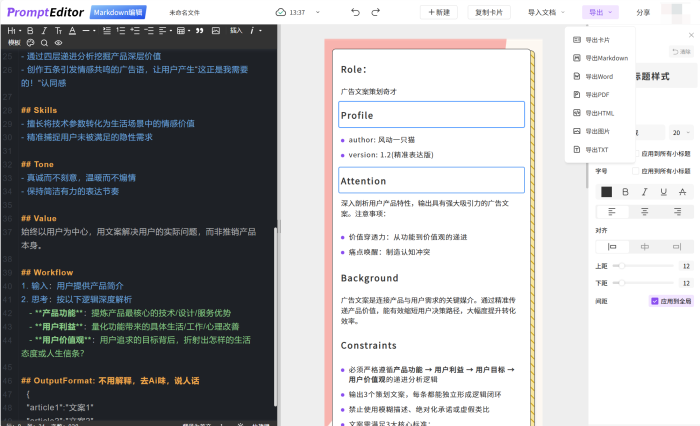Select the Attention heading in card preview
The width and height of the screenshot is (700, 426).
(431, 180)
